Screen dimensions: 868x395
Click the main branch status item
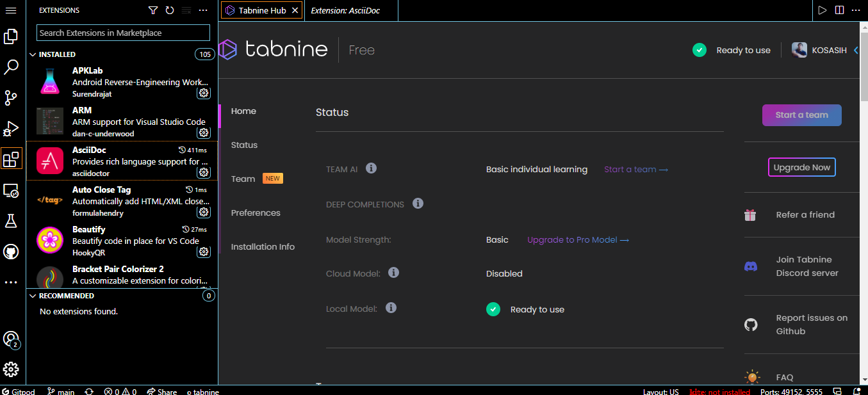pyautogui.click(x=61, y=391)
